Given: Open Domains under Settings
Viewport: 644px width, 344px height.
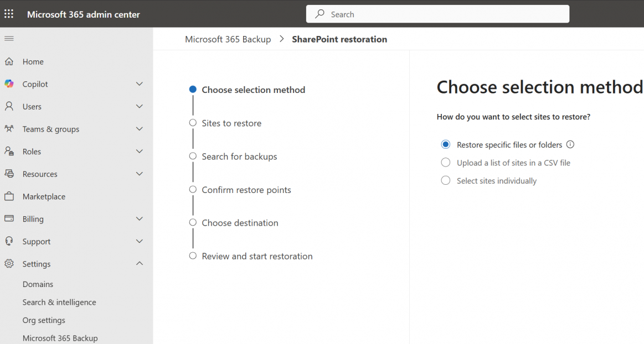Looking at the screenshot, I should (x=38, y=284).
